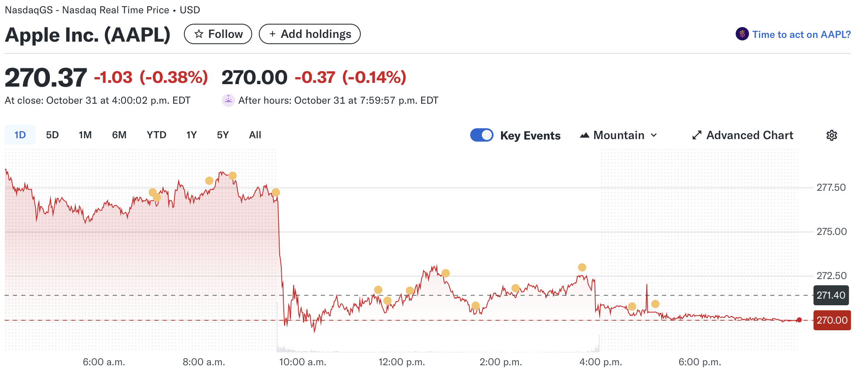The image size is (868, 379).
Task: Switch to the 5D time range
Action: 52,135
